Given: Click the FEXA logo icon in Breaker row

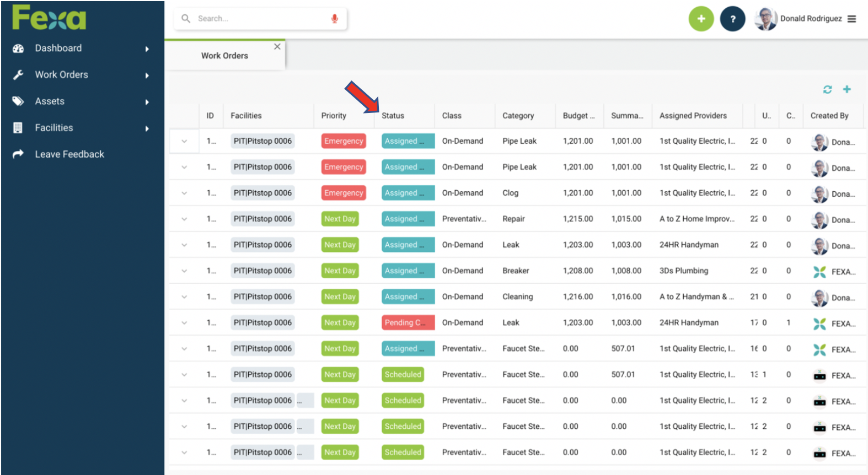Looking at the screenshot, I should 819,272.
